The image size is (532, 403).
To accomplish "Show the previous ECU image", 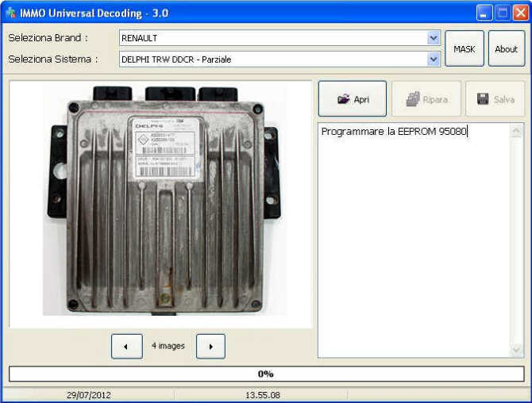I will pos(127,347).
